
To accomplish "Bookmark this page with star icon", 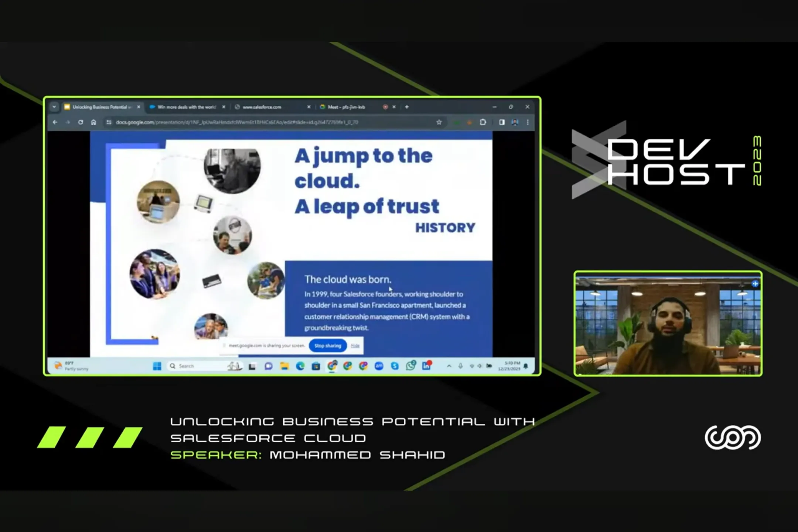I will coord(439,122).
